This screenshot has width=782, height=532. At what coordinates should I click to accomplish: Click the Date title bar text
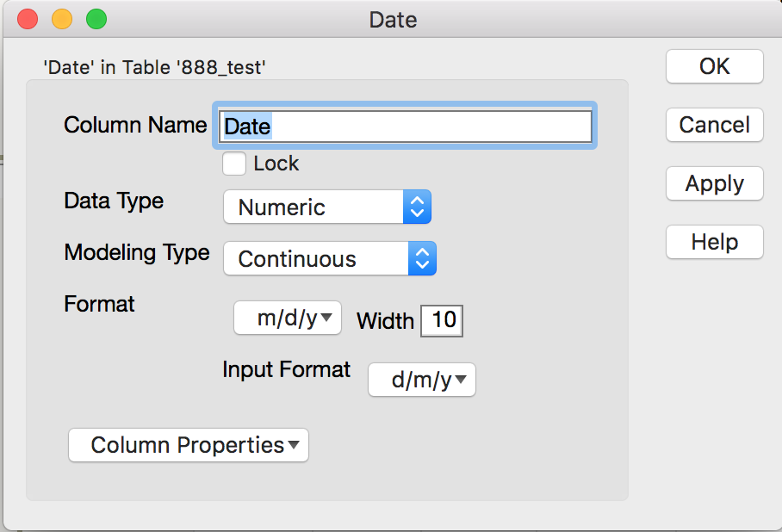click(393, 19)
